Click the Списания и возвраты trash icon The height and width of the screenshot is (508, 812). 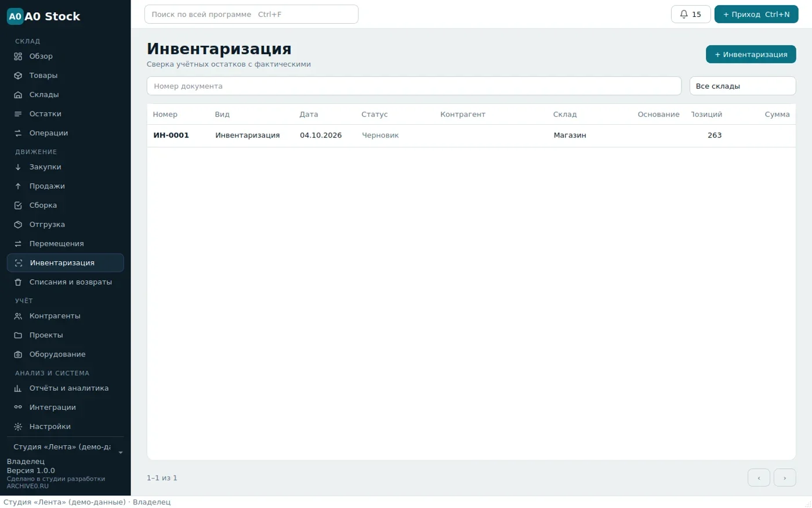(18, 282)
